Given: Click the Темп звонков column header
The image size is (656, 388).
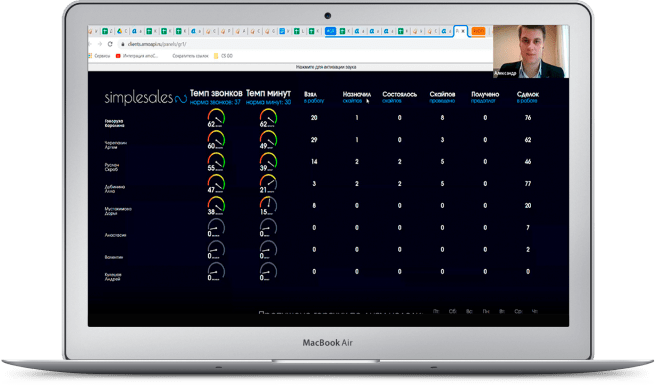Looking at the screenshot, I should 216,97.
